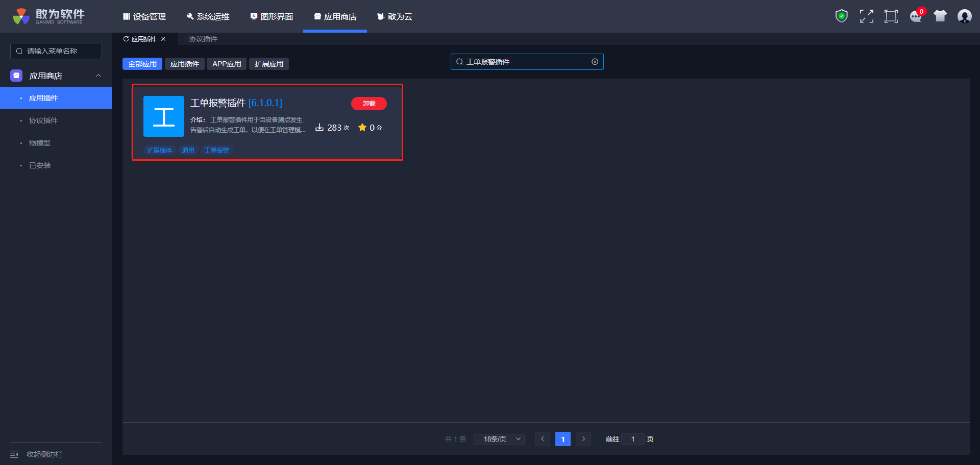The image size is (980, 465).
Task: Close the 应用插件 tab
Action: (x=163, y=39)
